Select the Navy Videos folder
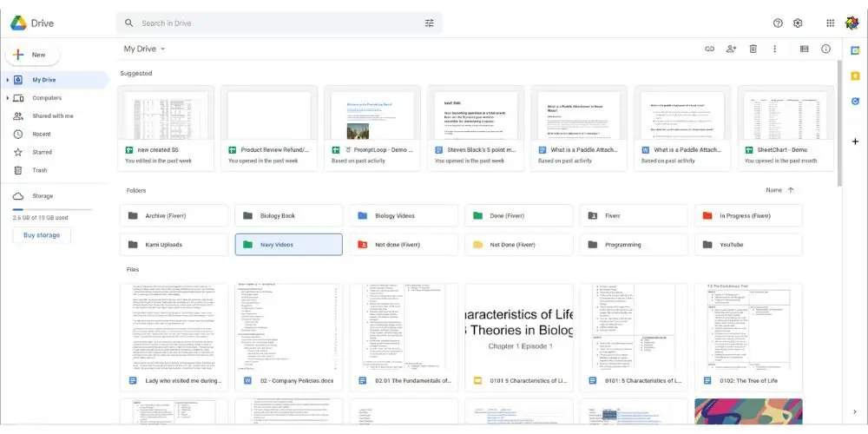Viewport: 868px width, 434px height. (x=289, y=245)
